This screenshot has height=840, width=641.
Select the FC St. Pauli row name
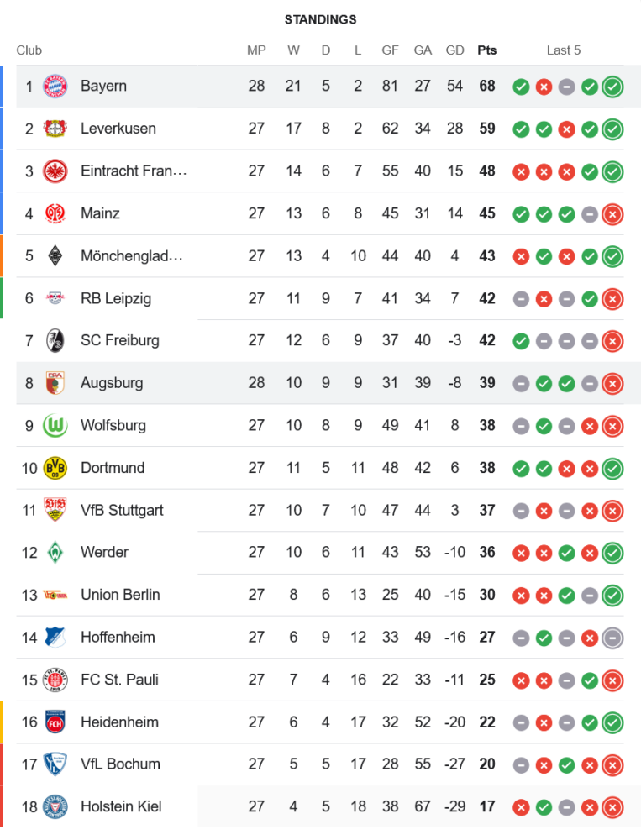coord(119,680)
